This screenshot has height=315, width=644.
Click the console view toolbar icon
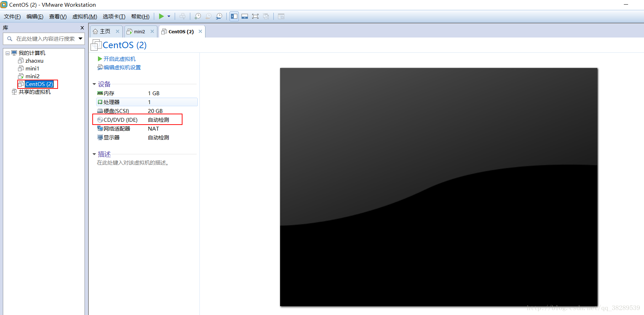point(281,16)
